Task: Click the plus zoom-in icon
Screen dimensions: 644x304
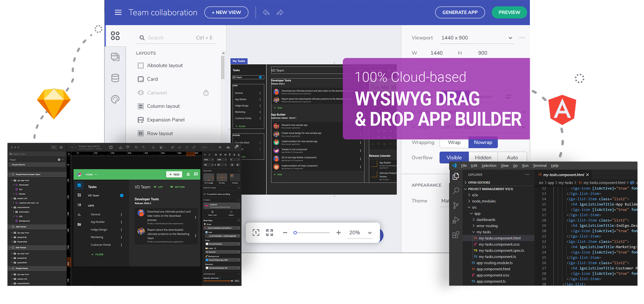Action: tap(339, 233)
